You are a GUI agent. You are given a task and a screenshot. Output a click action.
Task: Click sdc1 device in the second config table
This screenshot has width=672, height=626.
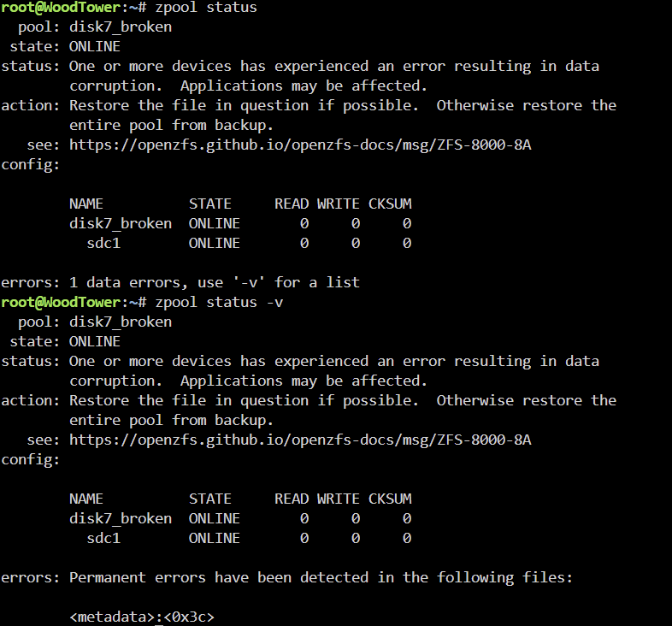click(103, 538)
